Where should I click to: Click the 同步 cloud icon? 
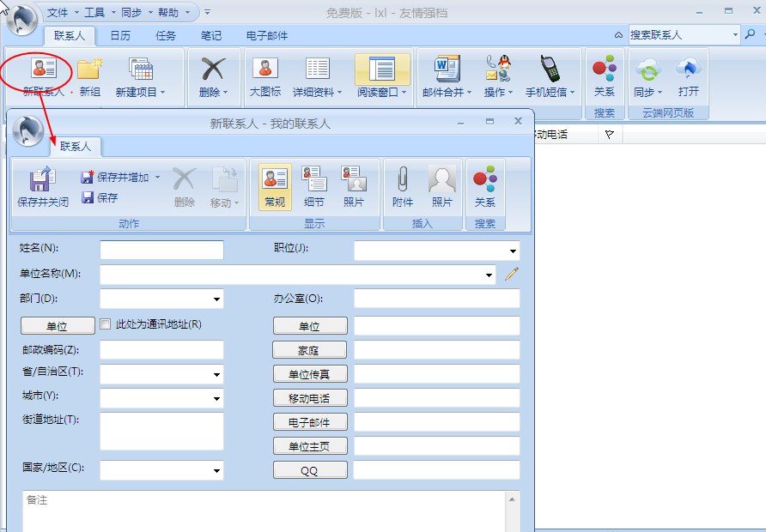(647, 70)
